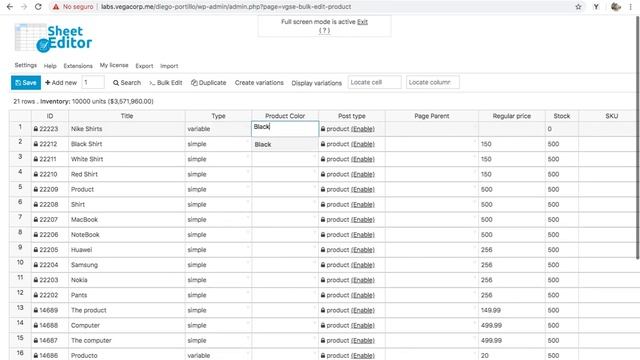Click the Title column header
640x360 pixels.
[x=127, y=116]
